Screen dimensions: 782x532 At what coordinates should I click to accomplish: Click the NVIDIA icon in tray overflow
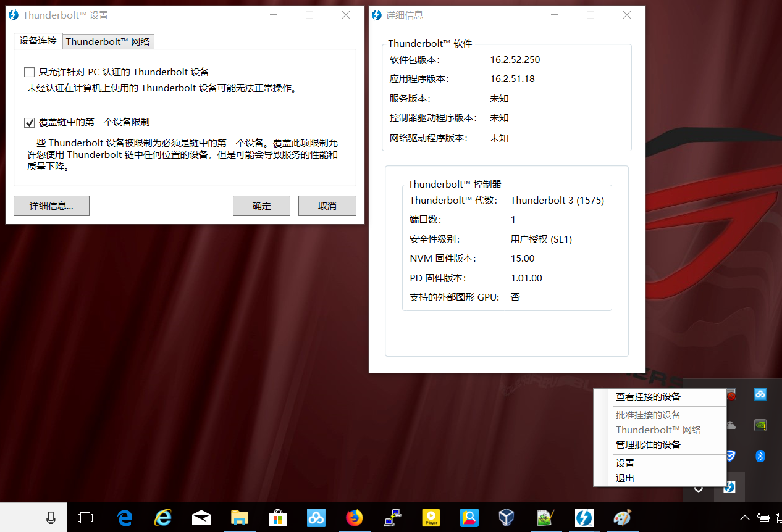(760, 425)
